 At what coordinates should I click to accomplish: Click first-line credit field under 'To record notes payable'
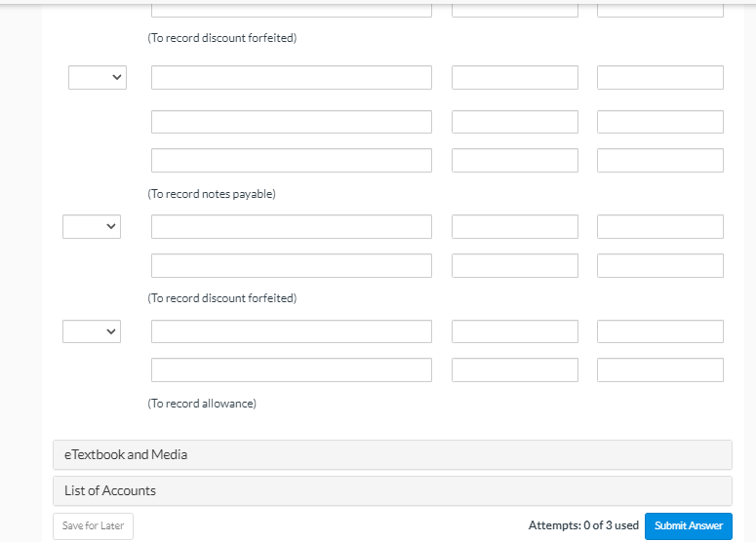[x=660, y=226]
